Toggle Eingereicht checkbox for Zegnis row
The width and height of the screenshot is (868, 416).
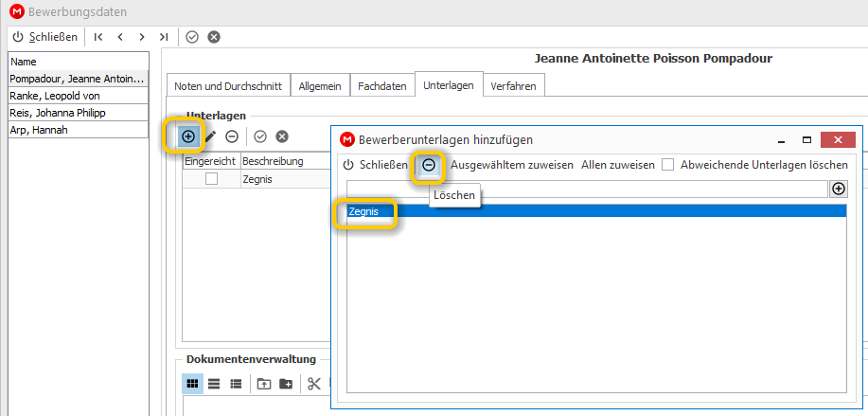tap(211, 179)
